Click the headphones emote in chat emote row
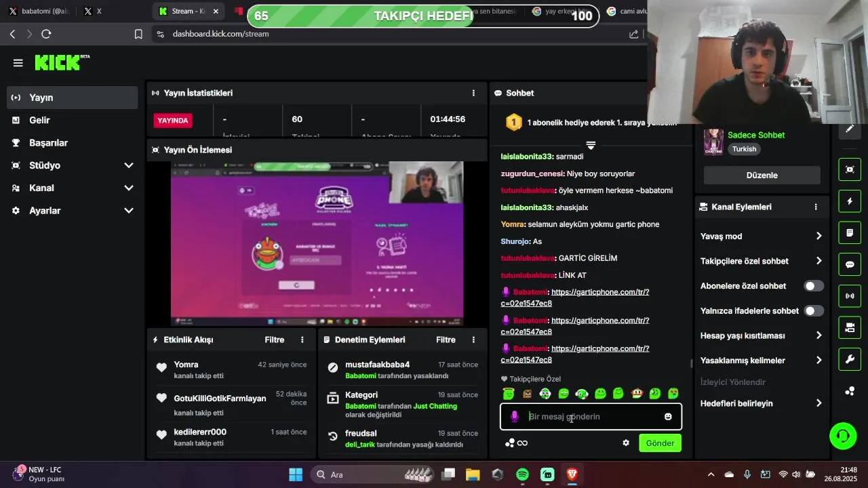This screenshot has width=868, height=488. point(582,393)
